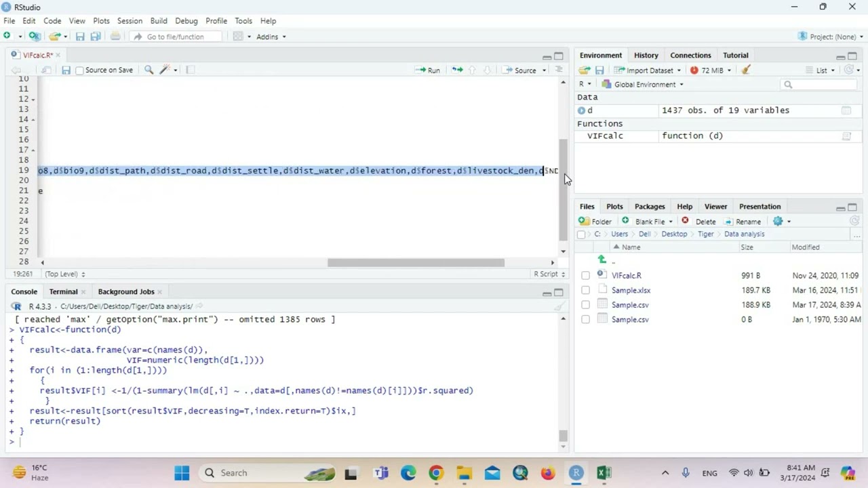Click the find/replace magnifier in editor
The width and height of the screenshot is (868, 488).
(x=149, y=70)
